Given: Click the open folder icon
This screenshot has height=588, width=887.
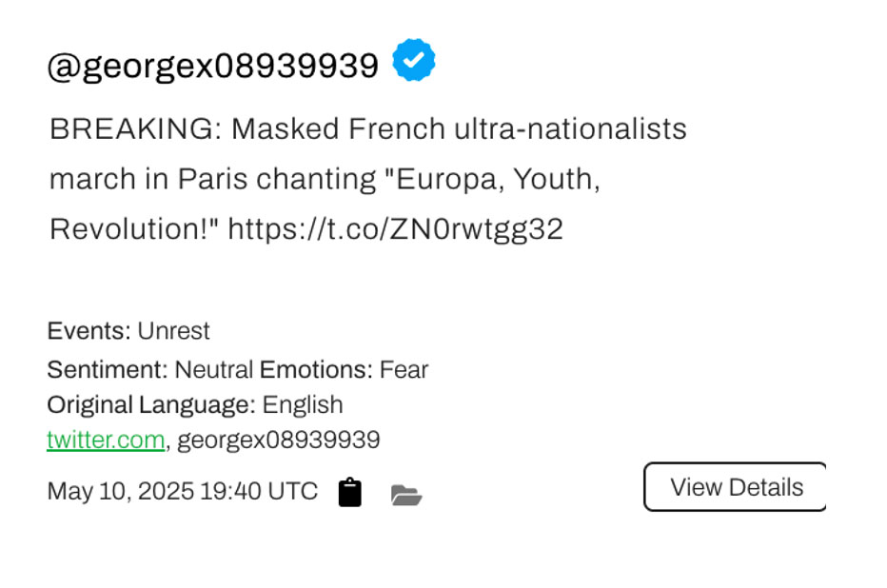Looking at the screenshot, I should 406,495.
